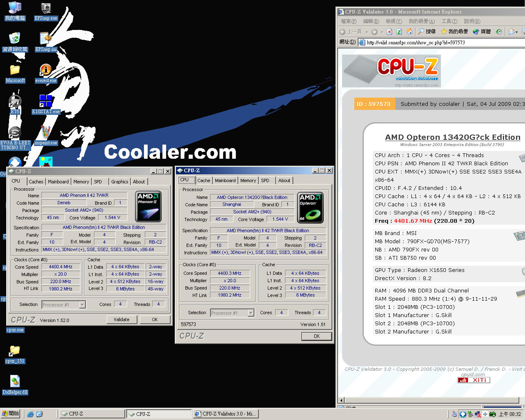Click the AMD Opteron title link on the validator page

coord(452,137)
